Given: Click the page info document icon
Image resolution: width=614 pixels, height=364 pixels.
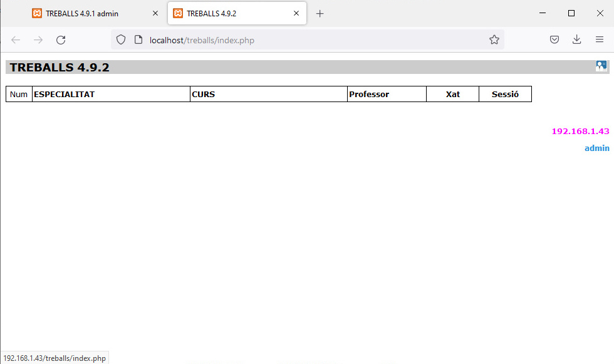Looking at the screenshot, I should click(138, 39).
